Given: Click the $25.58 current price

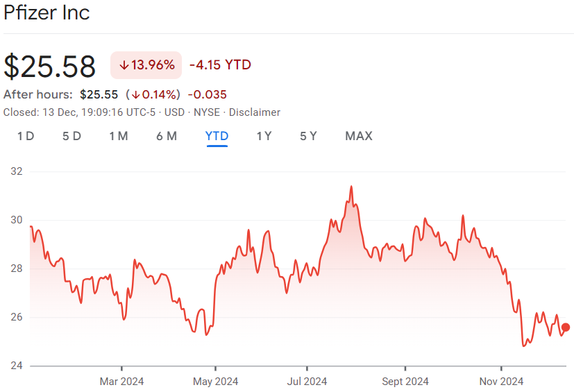Looking at the screenshot, I should pyautogui.click(x=49, y=66).
